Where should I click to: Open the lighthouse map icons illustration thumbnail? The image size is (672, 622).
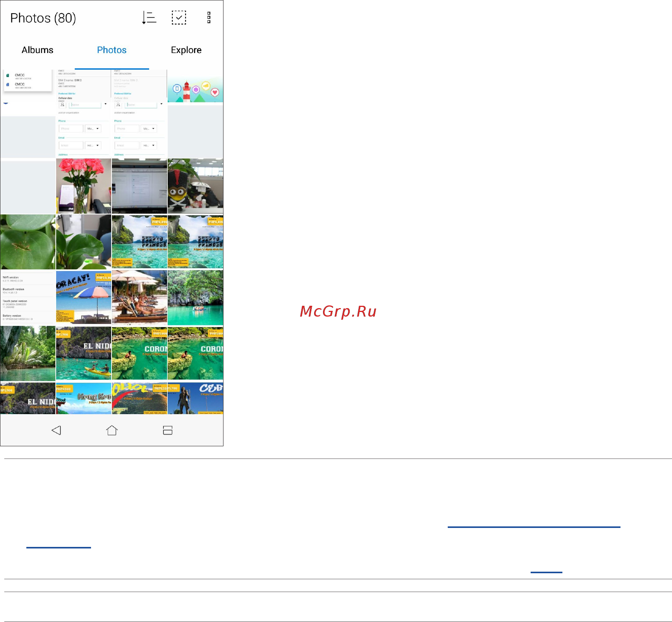195,86
